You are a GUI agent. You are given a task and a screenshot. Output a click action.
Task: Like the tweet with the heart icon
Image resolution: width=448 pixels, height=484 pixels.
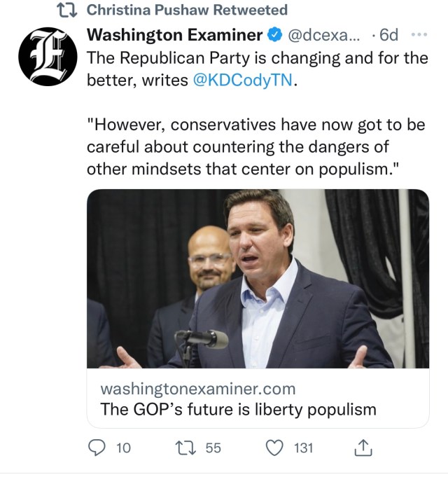tap(276, 447)
